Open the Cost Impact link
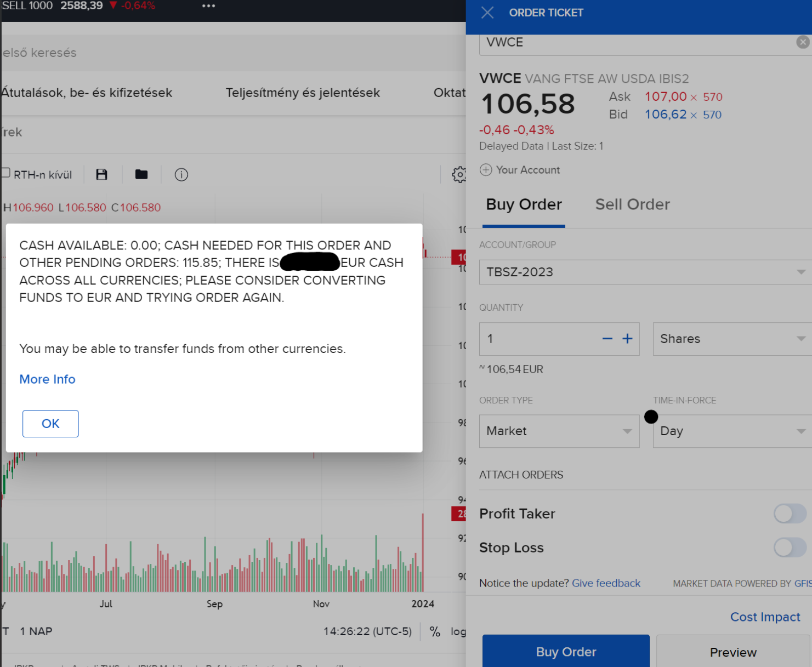Screen dimensions: 812x667 pos(765,617)
